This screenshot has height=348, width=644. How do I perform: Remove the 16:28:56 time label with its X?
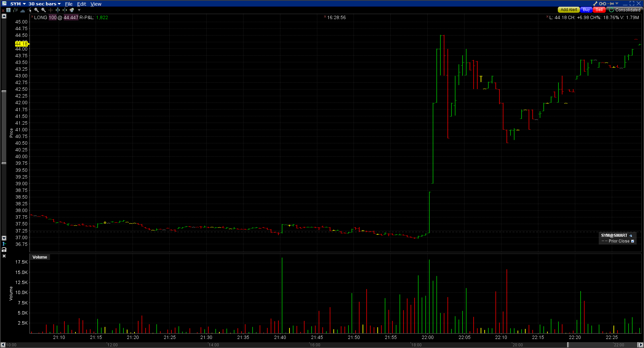pyautogui.click(x=325, y=16)
